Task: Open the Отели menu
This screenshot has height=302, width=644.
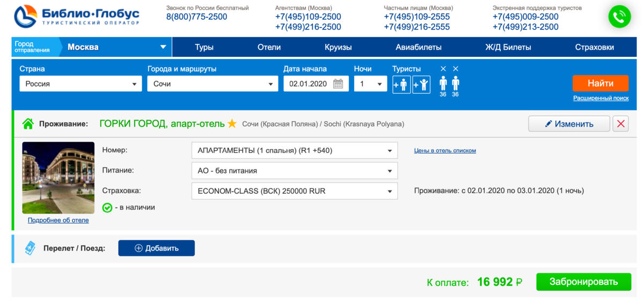Action: tap(269, 47)
